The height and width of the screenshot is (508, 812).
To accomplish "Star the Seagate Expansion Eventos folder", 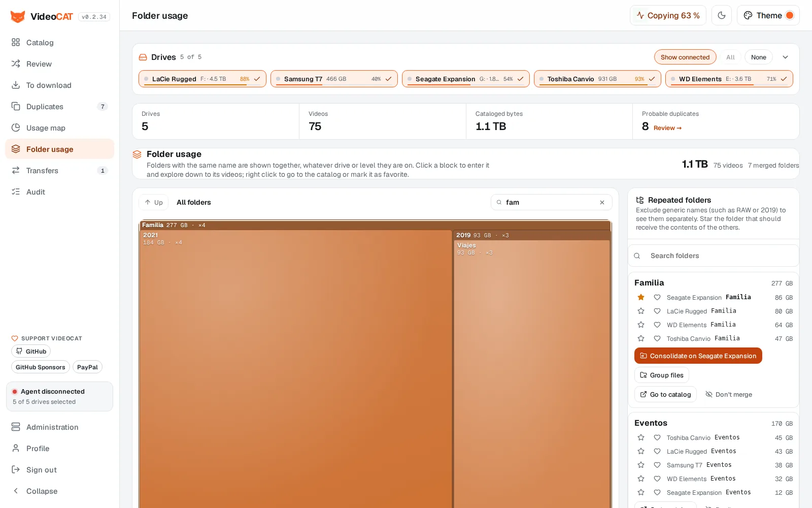I will pos(641,492).
